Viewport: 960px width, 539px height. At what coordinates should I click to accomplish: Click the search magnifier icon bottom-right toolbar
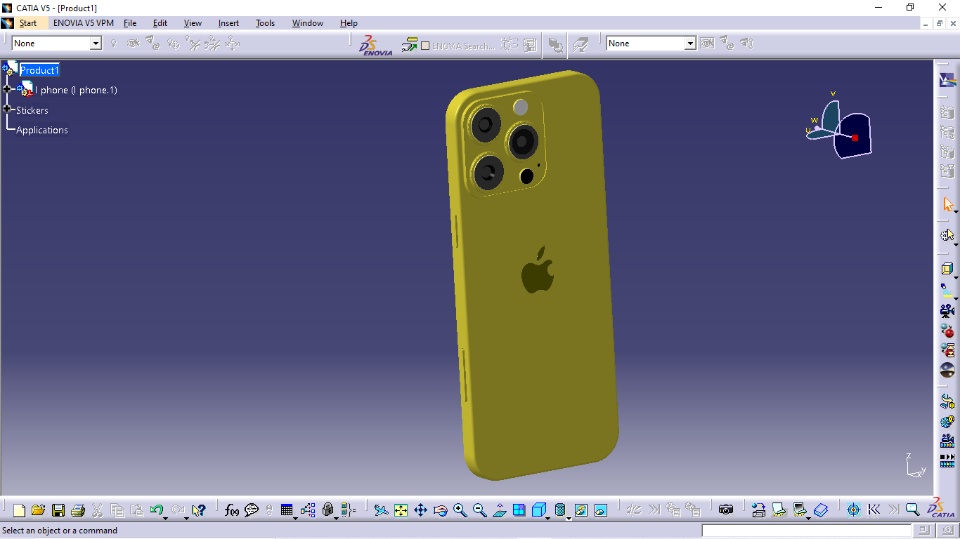[x=912, y=510]
